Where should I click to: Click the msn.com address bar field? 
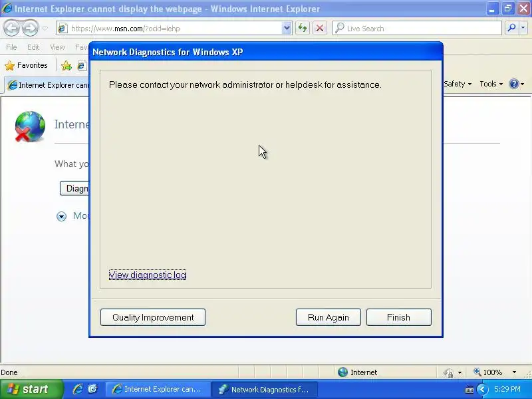(170, 29)
